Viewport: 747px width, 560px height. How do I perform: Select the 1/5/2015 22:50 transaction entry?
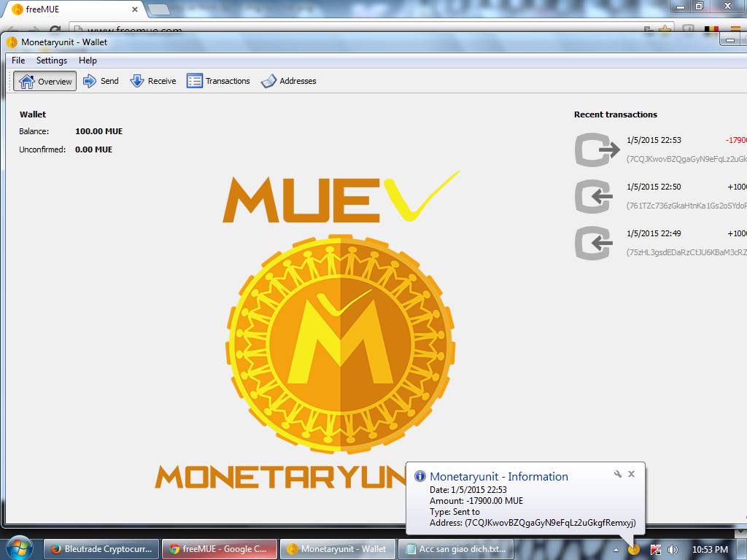point(660,196)
